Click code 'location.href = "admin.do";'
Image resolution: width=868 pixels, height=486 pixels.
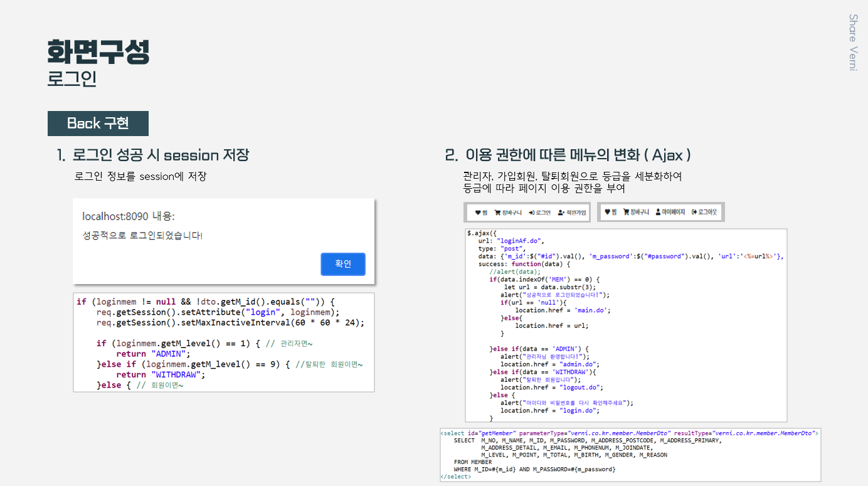click(550, 364)
